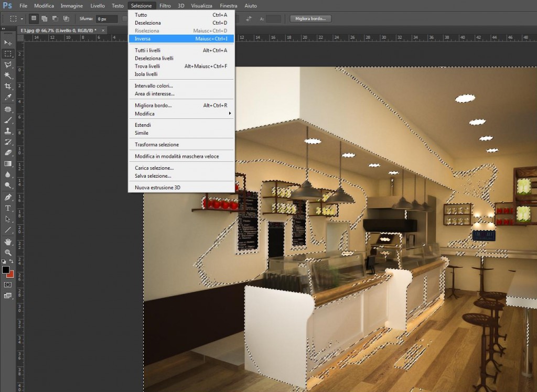
Task: Open the 3D menu
Action: (x=181, y=6)
